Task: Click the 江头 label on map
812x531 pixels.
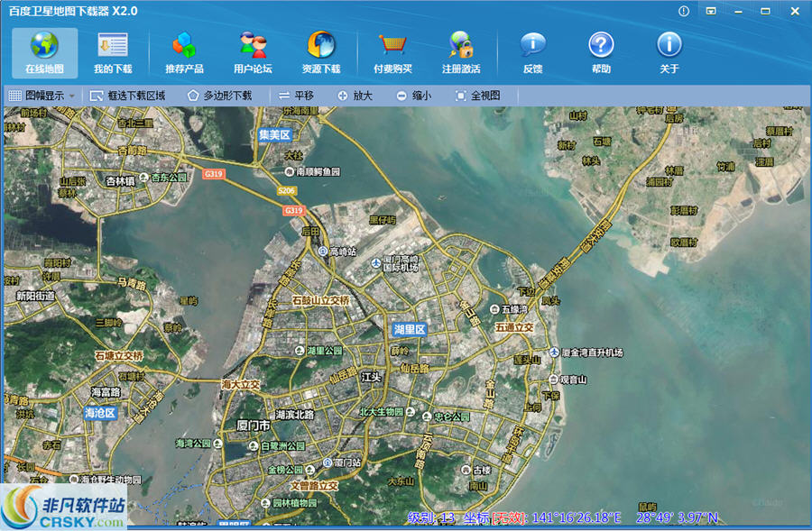Action: coord(371,377)
